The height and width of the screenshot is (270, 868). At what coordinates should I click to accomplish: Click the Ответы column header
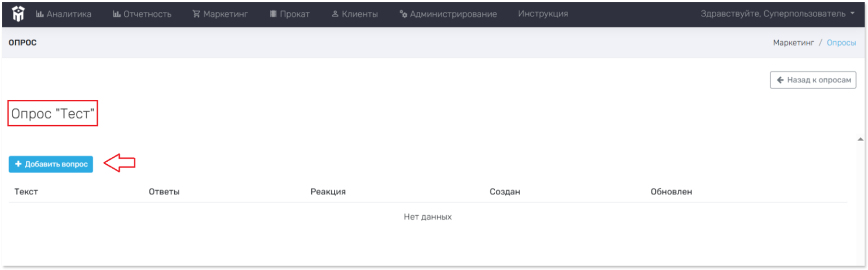pos(164,192)
